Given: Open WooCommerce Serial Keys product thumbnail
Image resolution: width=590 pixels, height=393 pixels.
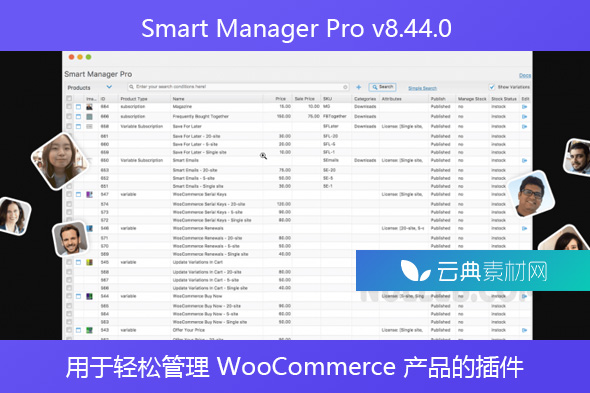Looking at the screenshot, I should pyautogui.click(x=89, y=195).
